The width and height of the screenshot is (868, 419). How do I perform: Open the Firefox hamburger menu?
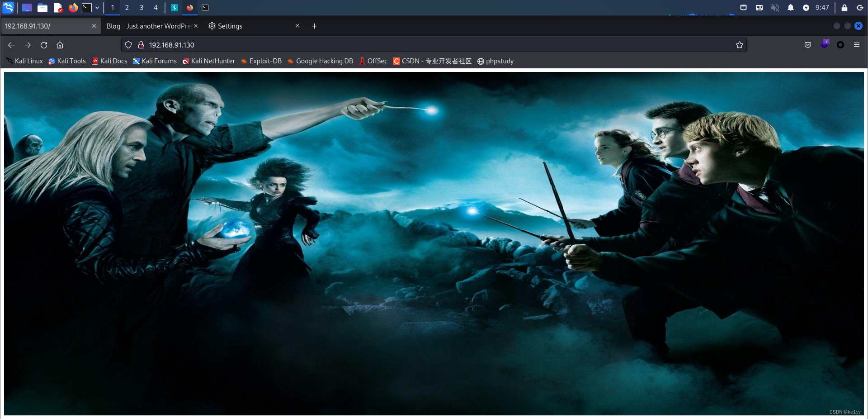857,45
